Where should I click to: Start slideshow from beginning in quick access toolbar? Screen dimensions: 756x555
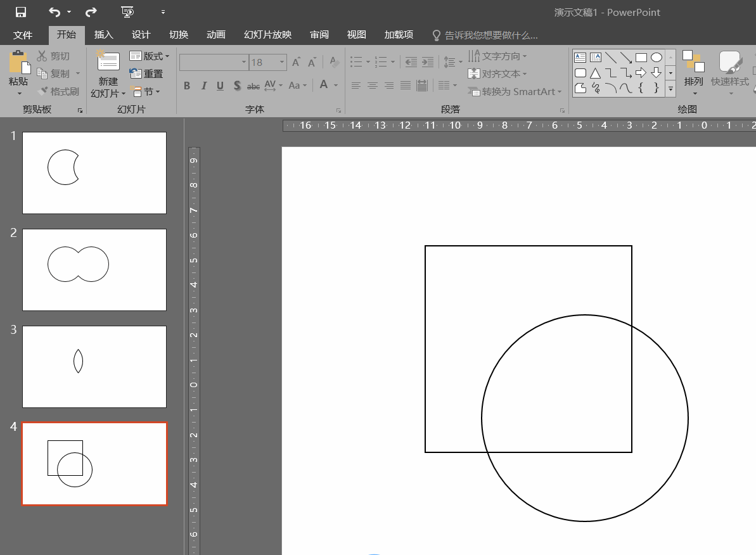tap(127, 12)
